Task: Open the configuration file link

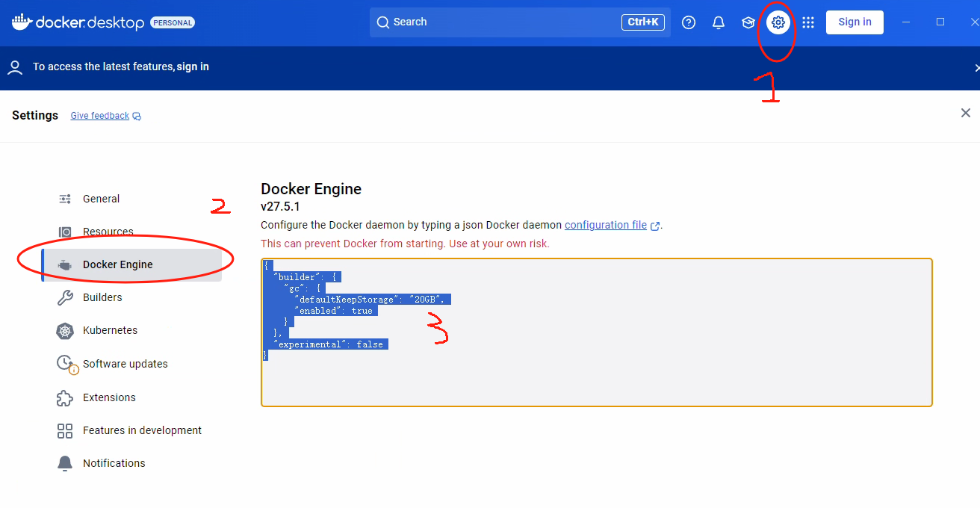Action: click(606, 225)
